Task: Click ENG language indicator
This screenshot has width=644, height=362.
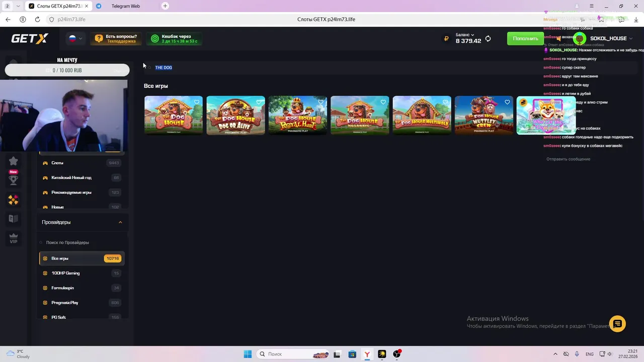Action: 589,354
